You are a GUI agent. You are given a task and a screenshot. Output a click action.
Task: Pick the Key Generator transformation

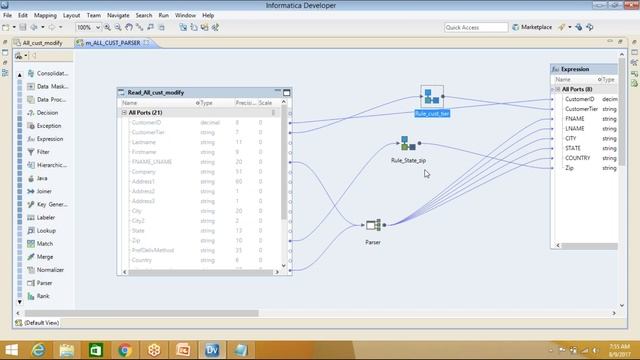pyautogui.click(x=47, y=204)
